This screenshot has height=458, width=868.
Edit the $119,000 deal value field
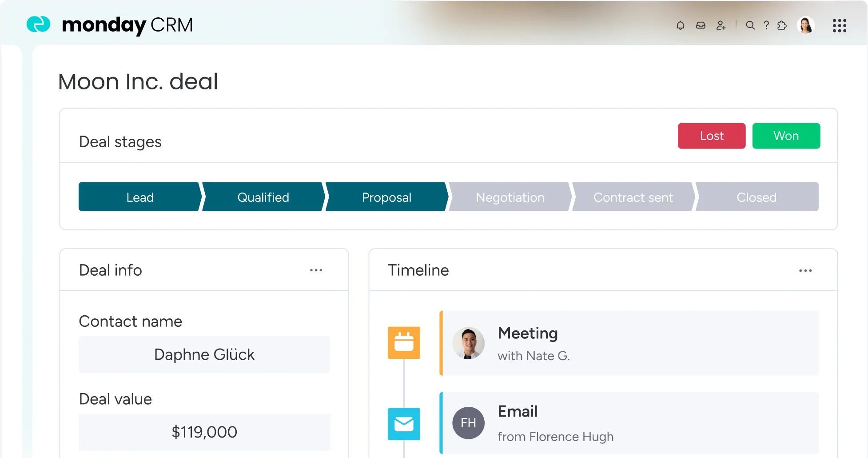[x=204, y=432]
